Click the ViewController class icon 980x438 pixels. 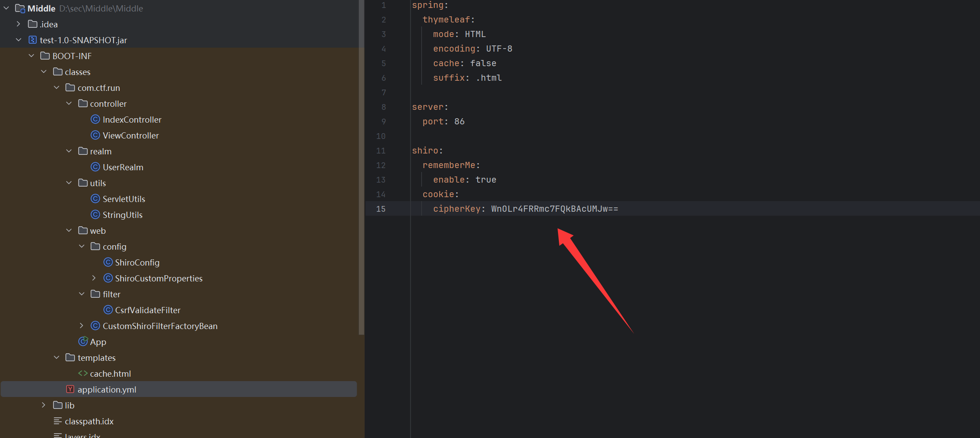pos(95,135)
